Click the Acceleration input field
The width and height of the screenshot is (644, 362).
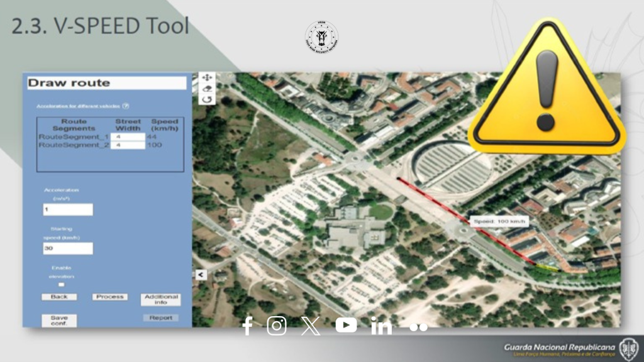67,209
